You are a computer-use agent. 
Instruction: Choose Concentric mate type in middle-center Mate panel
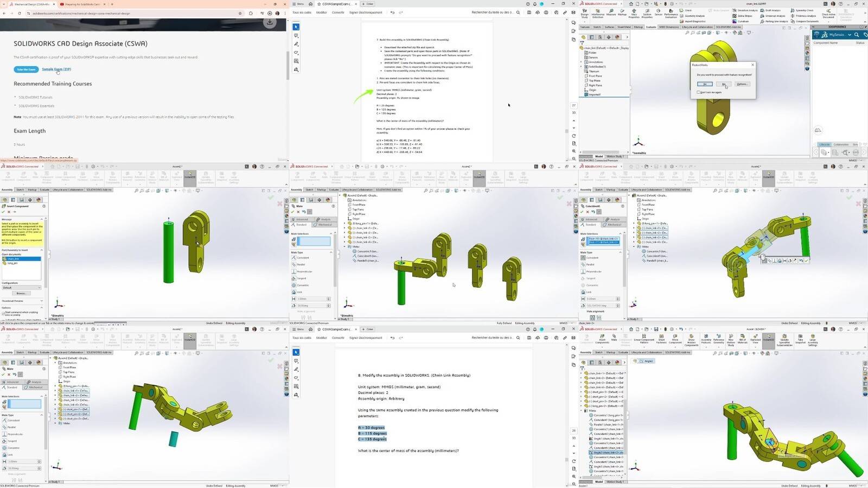click(301, 285)
